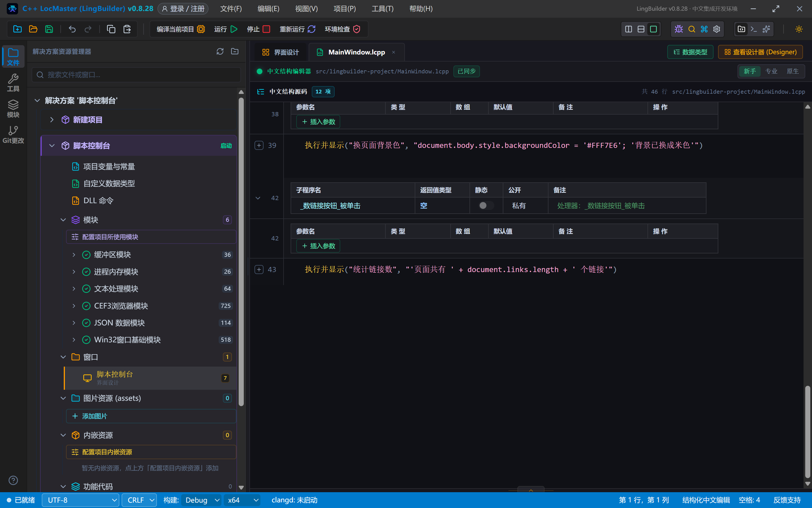
Task: Switch to the 界面设计 tab
Action: pyautogui.click(x=280, y=52)
